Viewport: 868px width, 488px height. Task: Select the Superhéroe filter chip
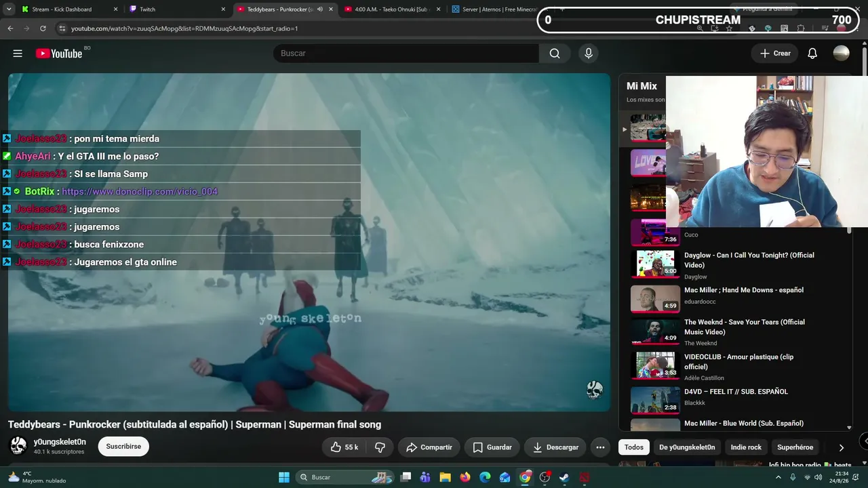click(x=795, y=447)
